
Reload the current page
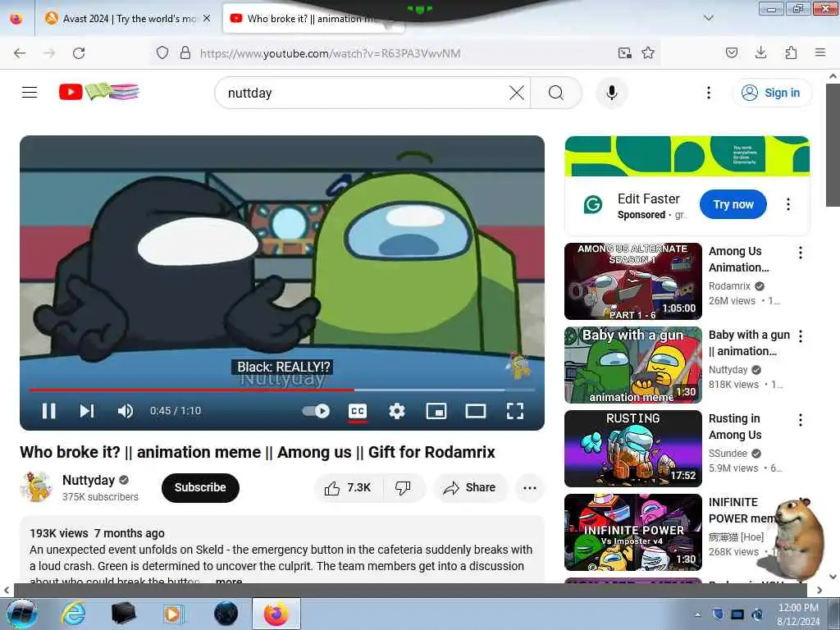[x=79, y=53]
